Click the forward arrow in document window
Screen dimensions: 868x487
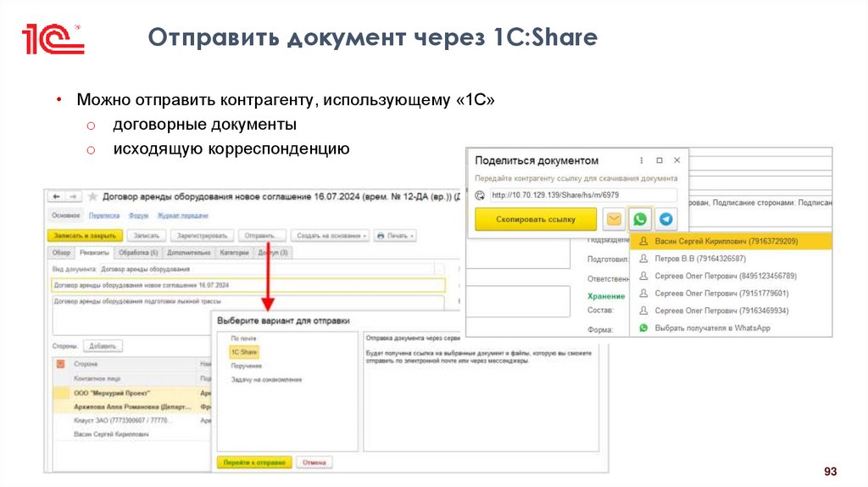[73, 197]
